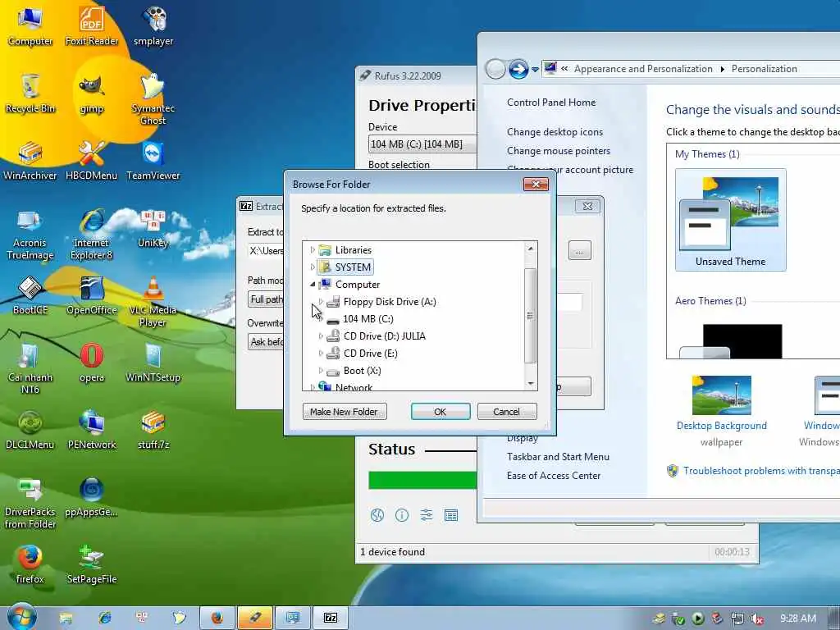Select the Network item in folder tree
Viewport: 840px width, 630px height.
tap(354, 387)
